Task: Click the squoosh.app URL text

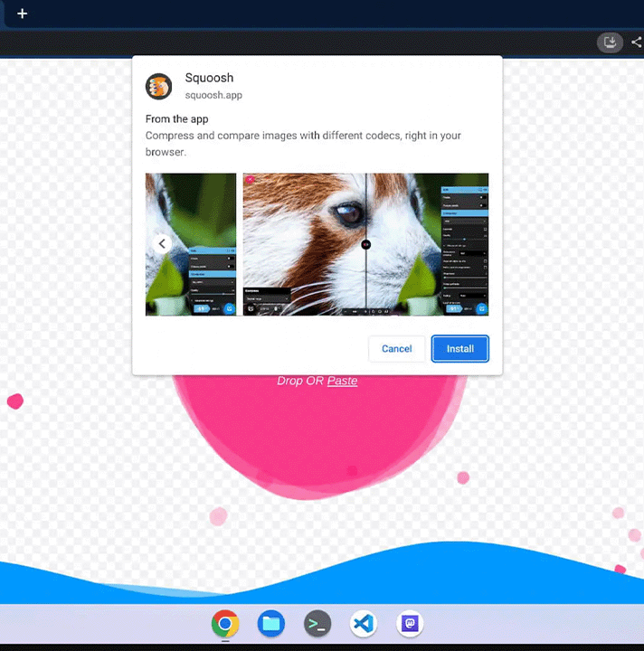Action: [213, 95]
